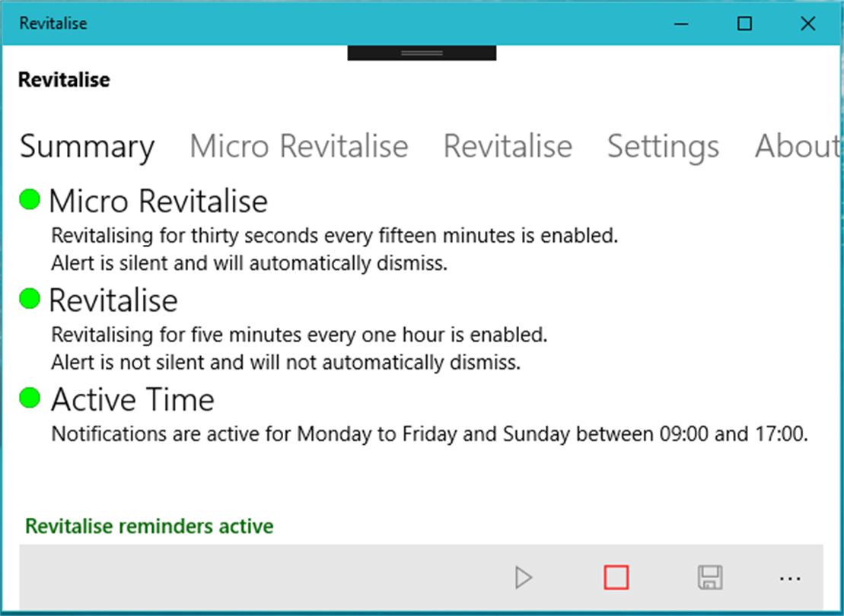
Task: Click text "Alert is silent and will automatically dismiss."
Action: tap(249, 263)
